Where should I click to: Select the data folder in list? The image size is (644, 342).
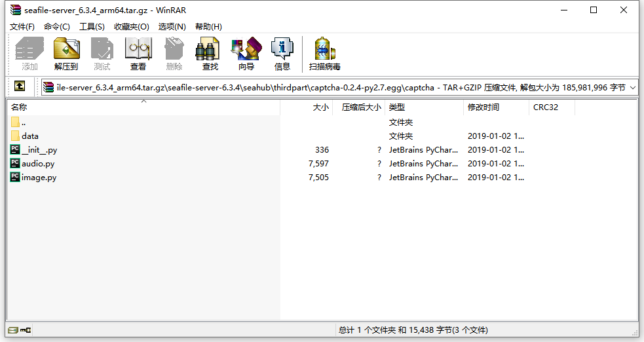coord(30,136)
